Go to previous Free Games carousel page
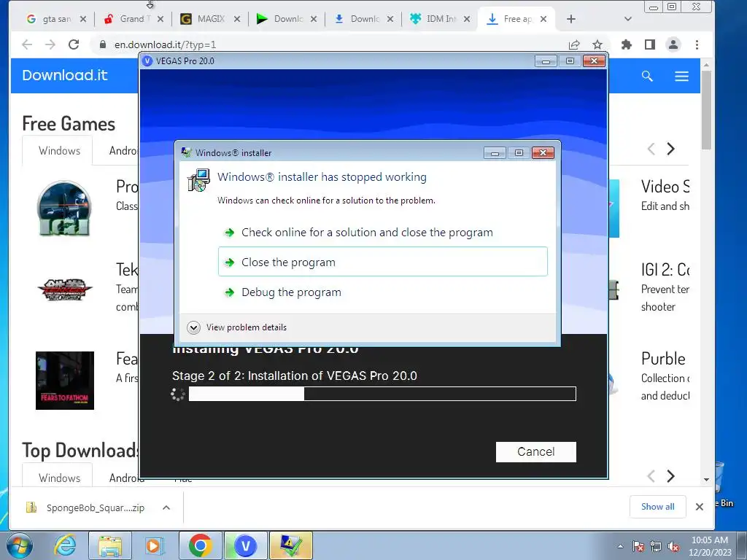Viewport: 747px width, 560px height. coord(651,149)
